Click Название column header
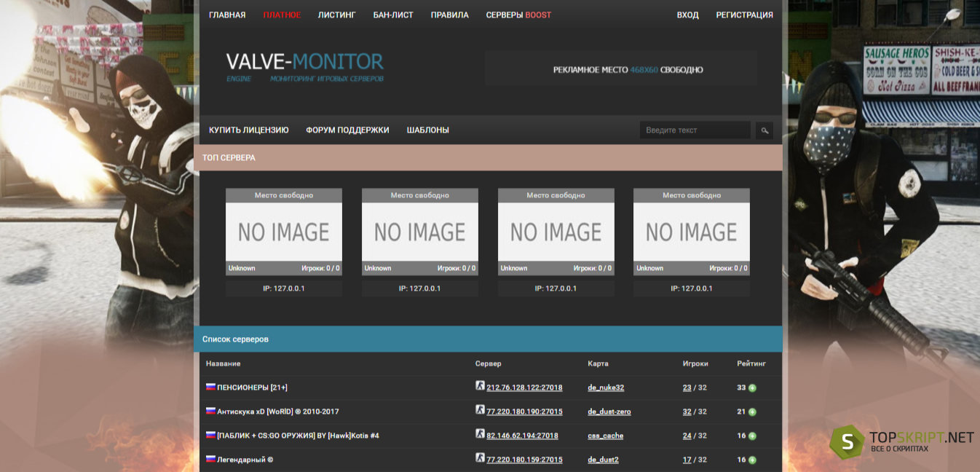 coord(223,363)
